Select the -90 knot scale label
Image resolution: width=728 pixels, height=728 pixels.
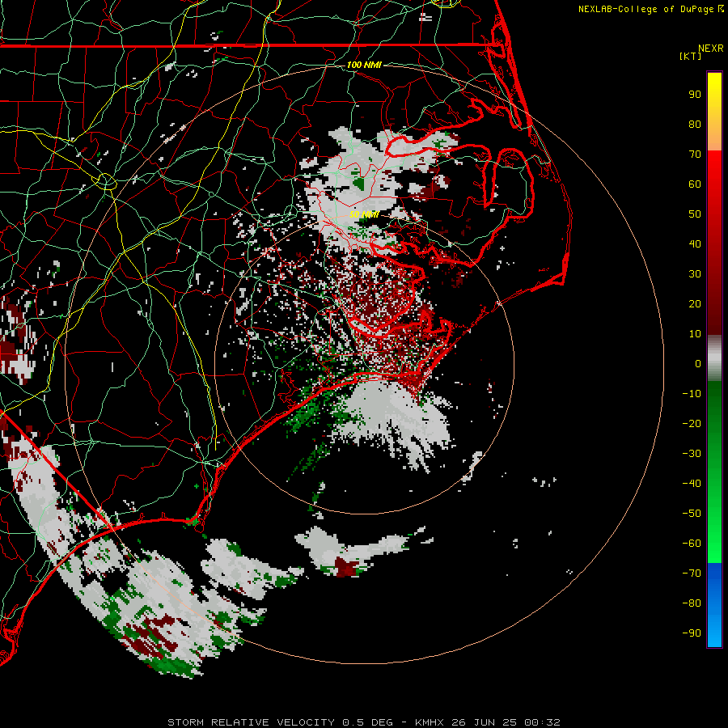(x=692, y=633)
